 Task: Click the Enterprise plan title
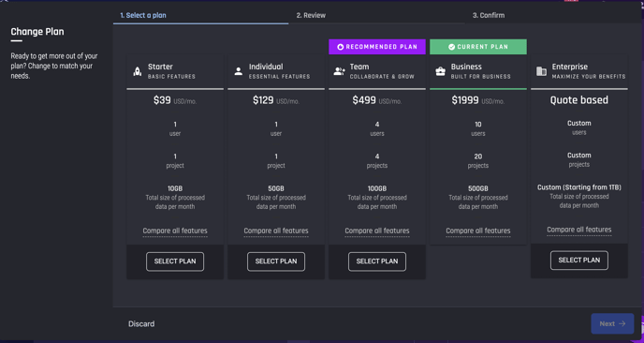coord(570,67)
